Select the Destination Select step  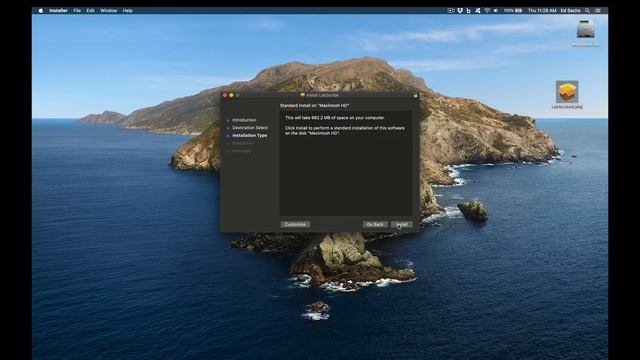(x=250, y=128)
